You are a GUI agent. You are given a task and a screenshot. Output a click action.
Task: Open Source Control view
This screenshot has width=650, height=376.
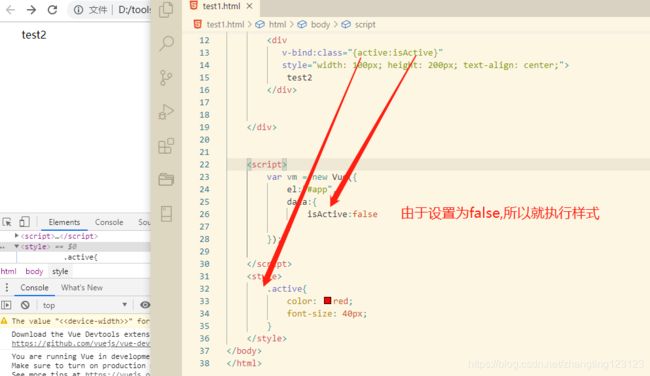pyautogui.click(x=166, y=78)
